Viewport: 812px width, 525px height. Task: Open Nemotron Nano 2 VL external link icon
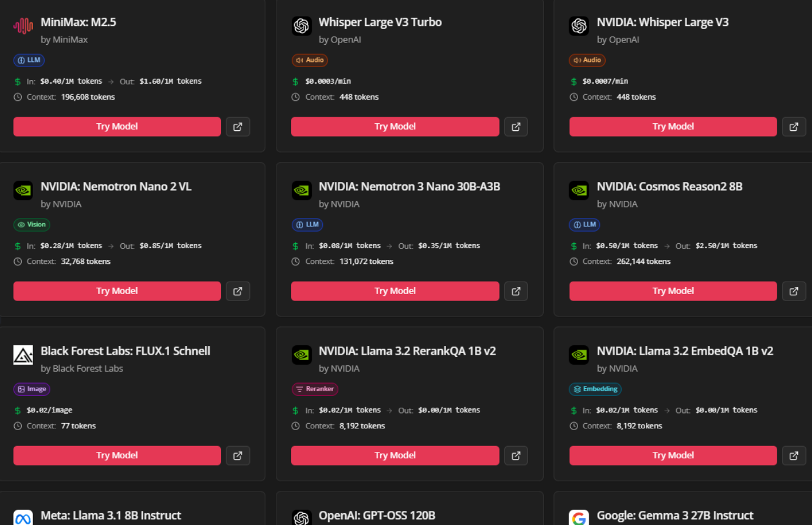tap(238, 291)
